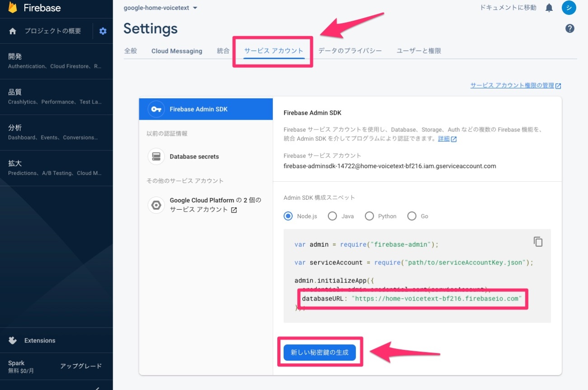Select the Go radio button

click(412, 216)
